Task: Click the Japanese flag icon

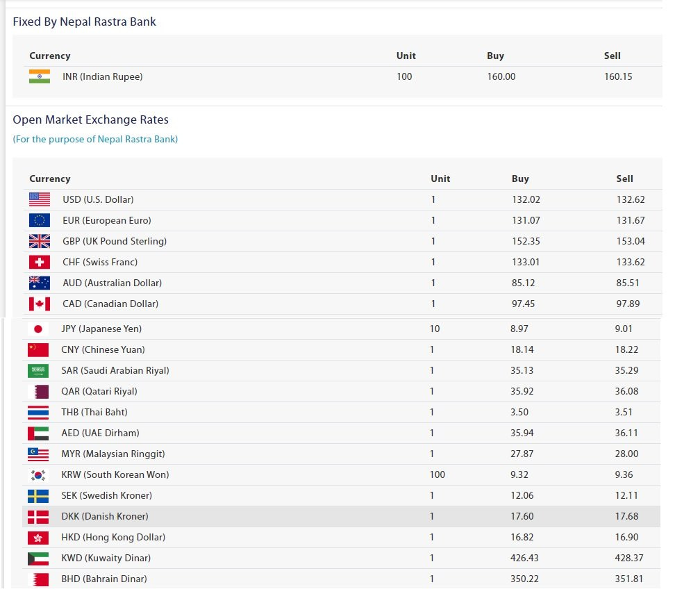Action: click(38, 329)
